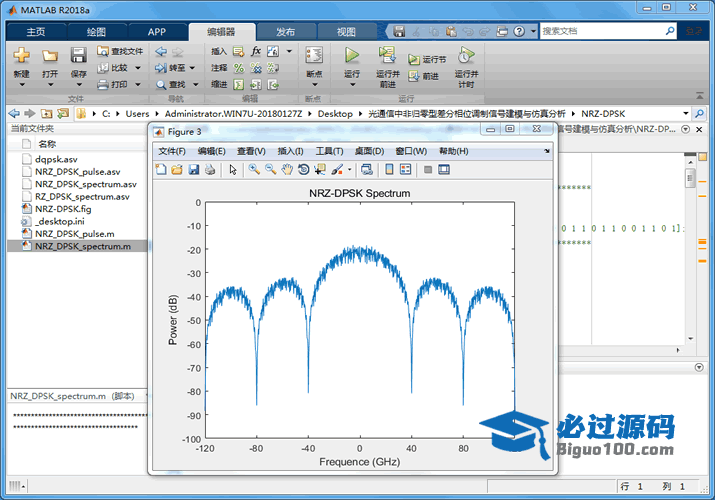The width and height of the screenshot is (715, 500).
Task: Show plot tools and dock figure icon
Action: [444, 170]
